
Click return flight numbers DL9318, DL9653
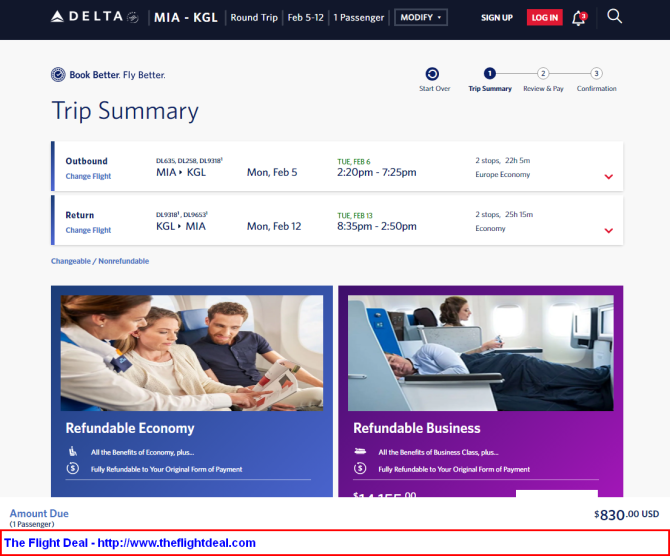(x=182, y=215)
